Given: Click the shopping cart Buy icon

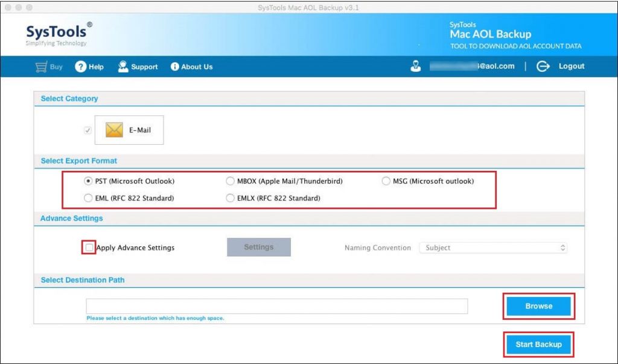Looking at the screenshot, I should (41, 66).
